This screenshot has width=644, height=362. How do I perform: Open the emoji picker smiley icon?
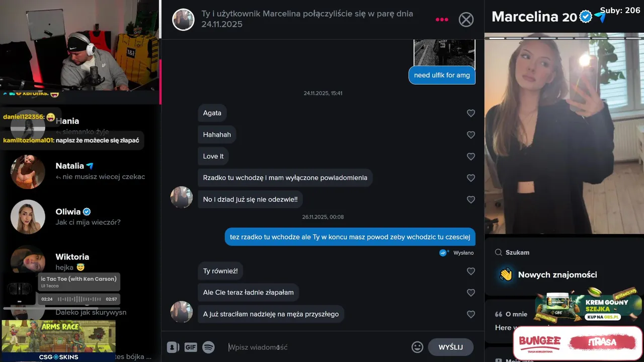click(417, 347)
